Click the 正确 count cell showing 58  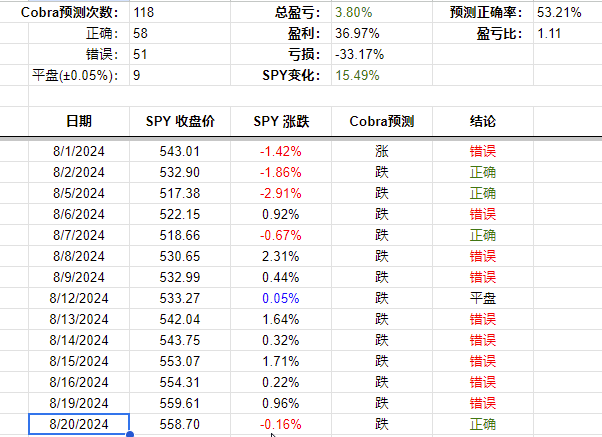[180, 33]
